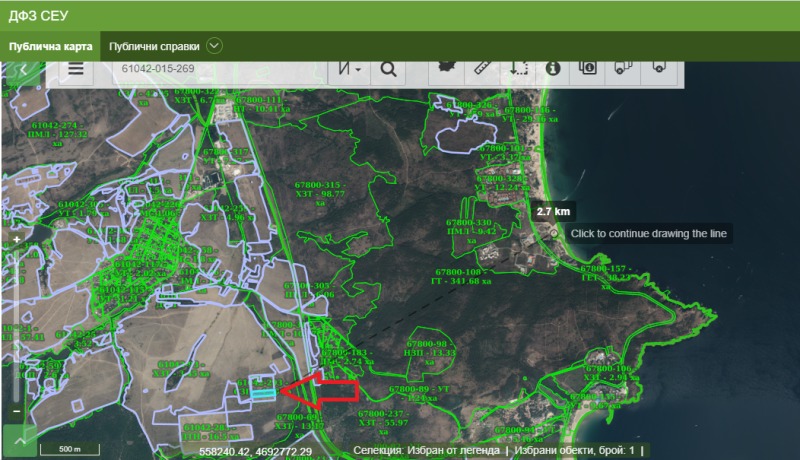The height and width of the screenshot is (460, 800).
Task: Expand the bottom-left panel chevron
Action: point(19,440)
